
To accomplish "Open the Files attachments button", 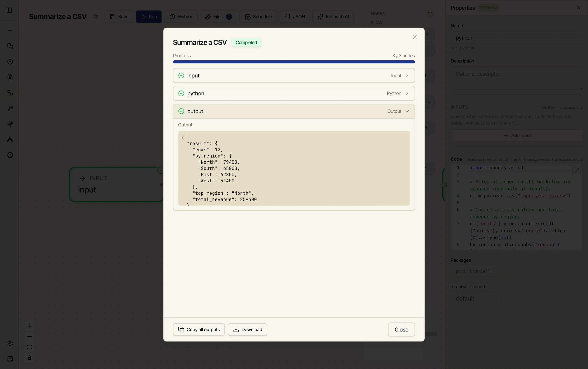I will point(218,17).
